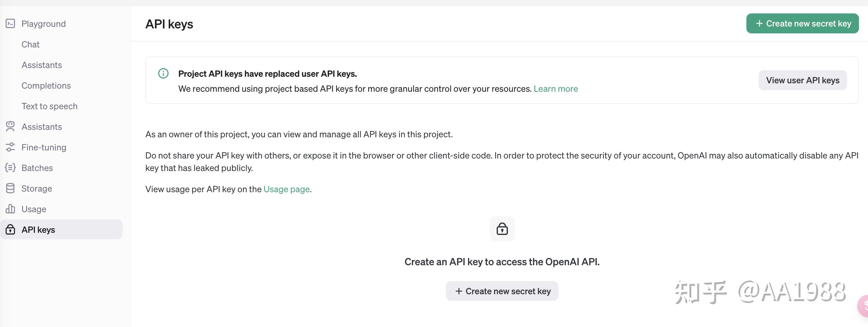This screenshot has height=327, width=868.
Task: Open the Completions playground item
Action: (x=46, y=85)
